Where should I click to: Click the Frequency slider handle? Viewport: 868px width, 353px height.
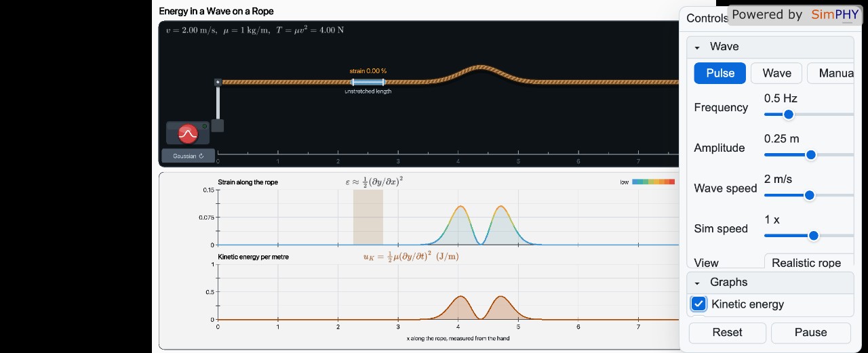click(x=788, y=115)
